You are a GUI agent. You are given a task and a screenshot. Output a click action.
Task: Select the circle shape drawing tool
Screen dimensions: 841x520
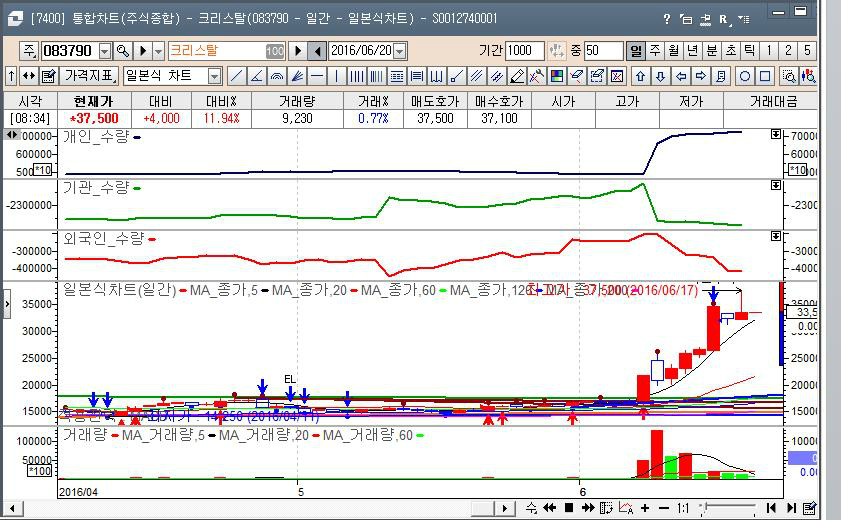coord(745,76)
